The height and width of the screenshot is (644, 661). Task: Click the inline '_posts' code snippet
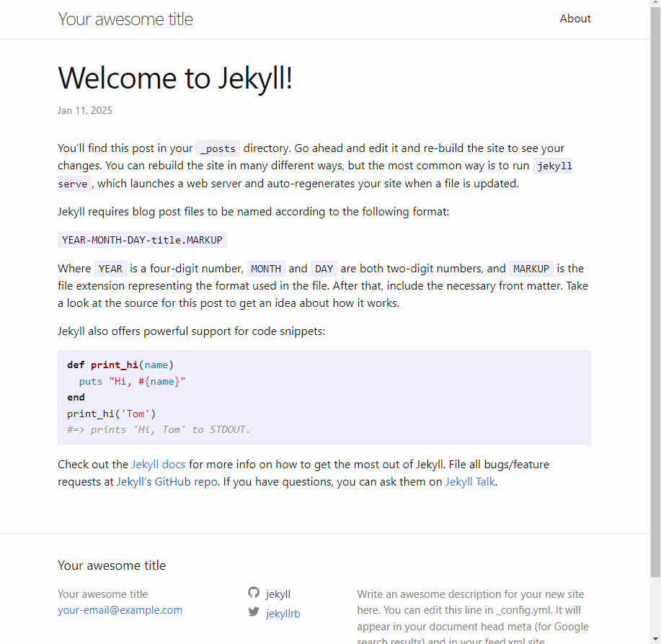[x=217, y=148]
